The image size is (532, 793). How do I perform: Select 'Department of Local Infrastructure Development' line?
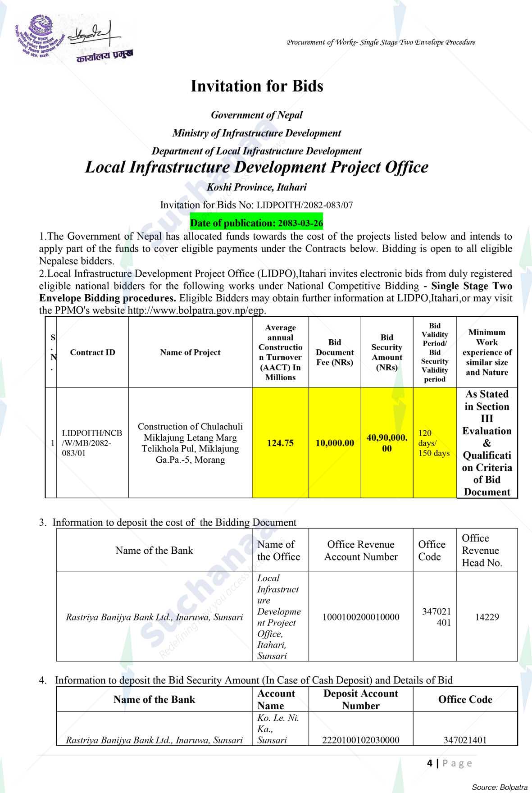257,151
